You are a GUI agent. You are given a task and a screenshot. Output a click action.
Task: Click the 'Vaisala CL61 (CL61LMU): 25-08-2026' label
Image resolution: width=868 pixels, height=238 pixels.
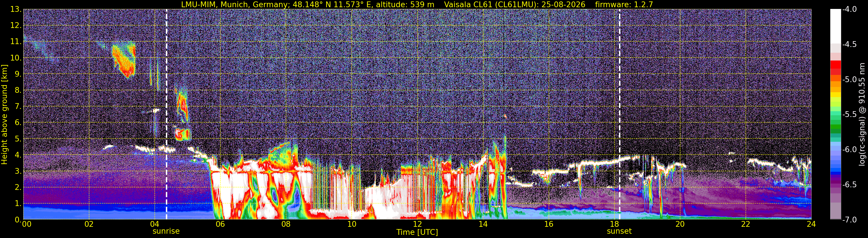[x=514, y=4]
